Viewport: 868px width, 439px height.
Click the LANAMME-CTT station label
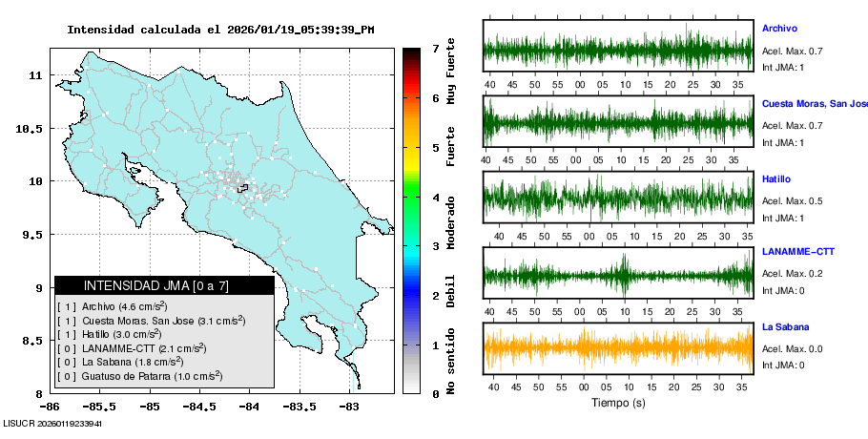(799, 252)
